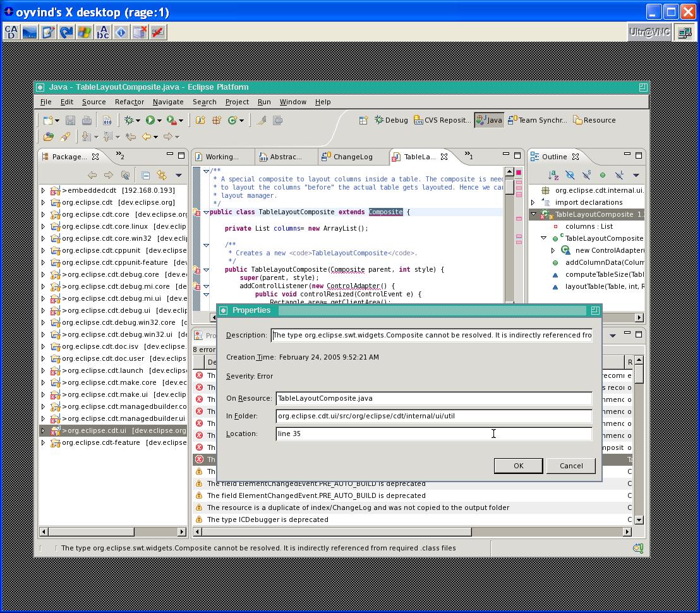Click the Eclipse New wizard icon
The height and width of the screenshot is (613, 700).
[48, 120]
